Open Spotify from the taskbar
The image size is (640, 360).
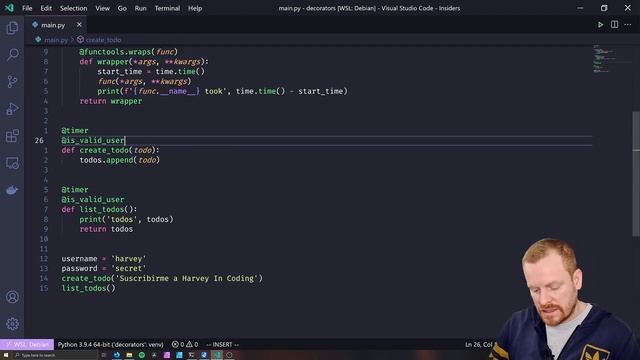142,355
